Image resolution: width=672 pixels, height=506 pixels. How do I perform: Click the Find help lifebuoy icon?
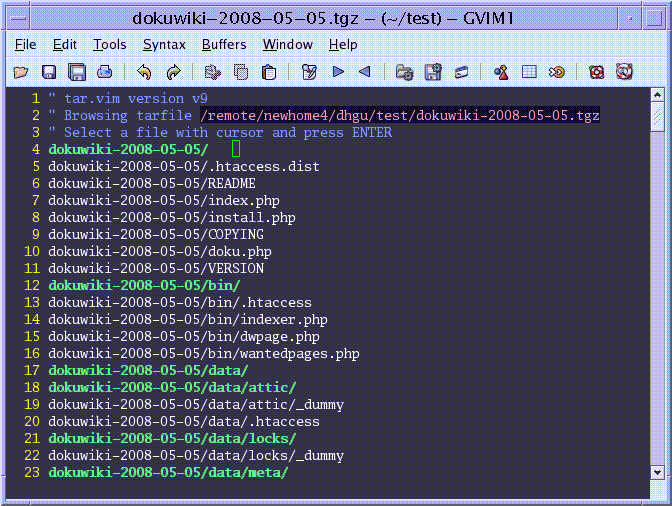coord(624,72)
